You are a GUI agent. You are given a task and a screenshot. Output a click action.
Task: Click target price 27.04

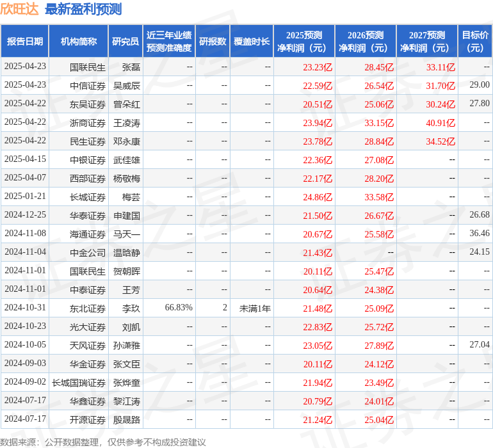click(x=480, y=344)
